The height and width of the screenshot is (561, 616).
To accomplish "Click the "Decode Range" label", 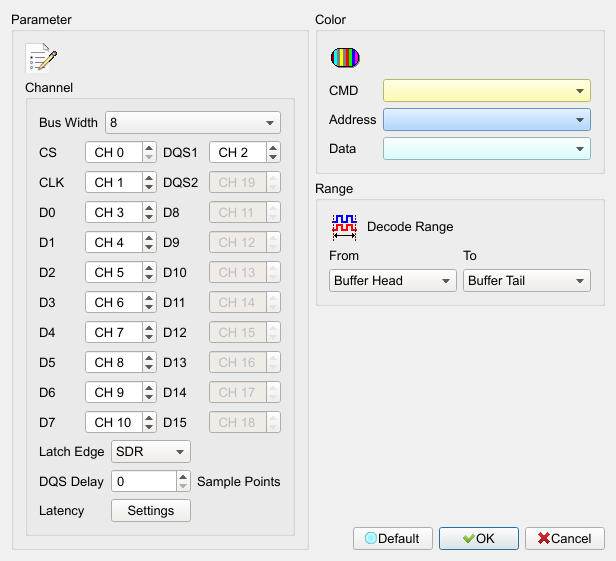I will (410, 227).
